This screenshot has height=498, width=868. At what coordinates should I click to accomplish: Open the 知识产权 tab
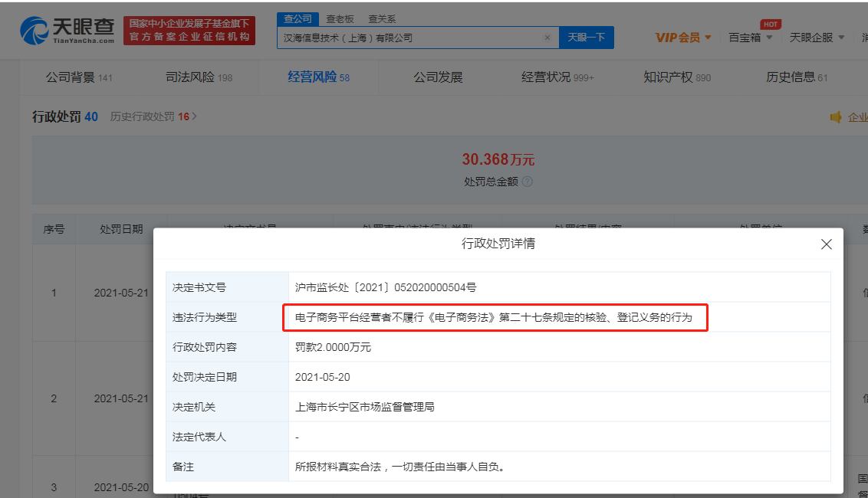pyautogui.click(x=677, y=77)
